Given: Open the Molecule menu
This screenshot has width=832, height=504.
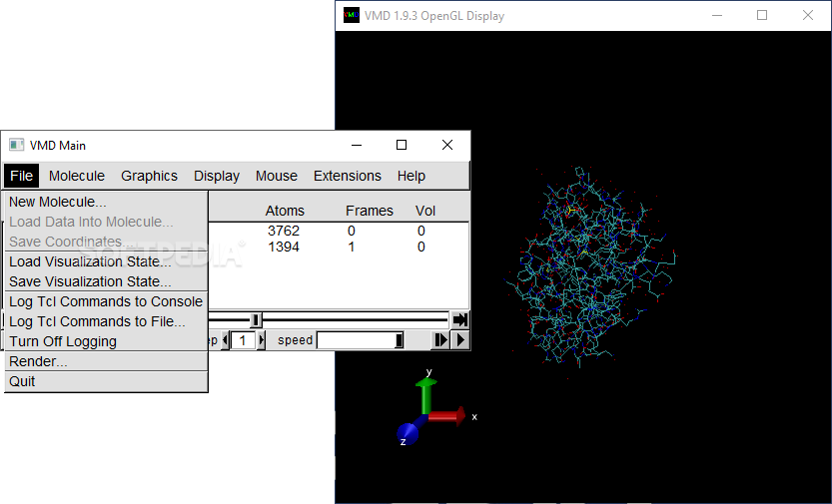Looking at the screenshot, I should pos(77,176).
